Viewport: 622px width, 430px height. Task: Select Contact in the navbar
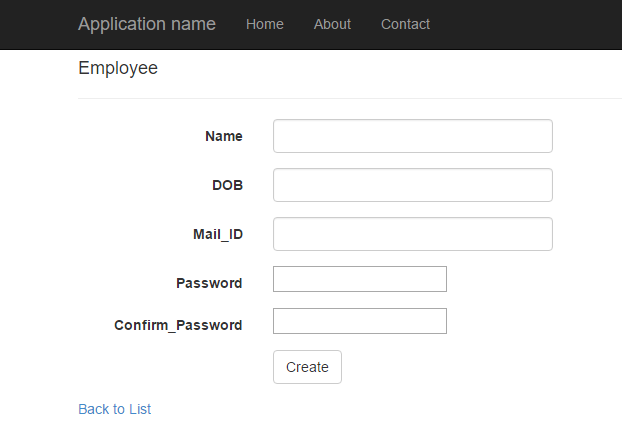(405, 24)
